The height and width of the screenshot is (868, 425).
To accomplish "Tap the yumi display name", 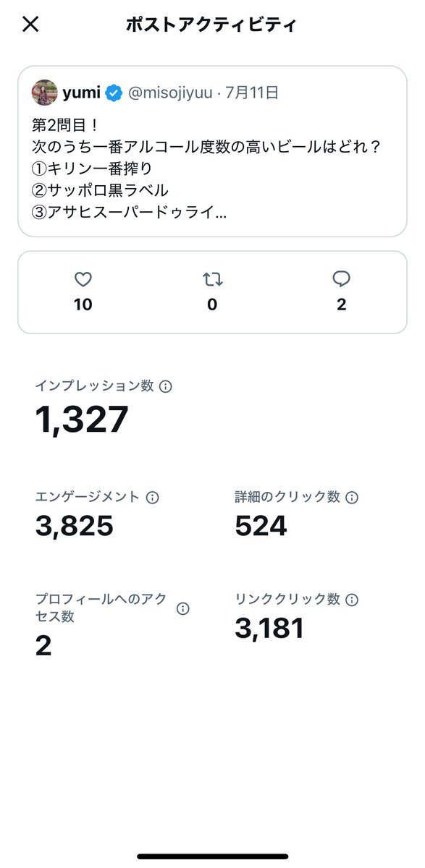I will [81, 93].
